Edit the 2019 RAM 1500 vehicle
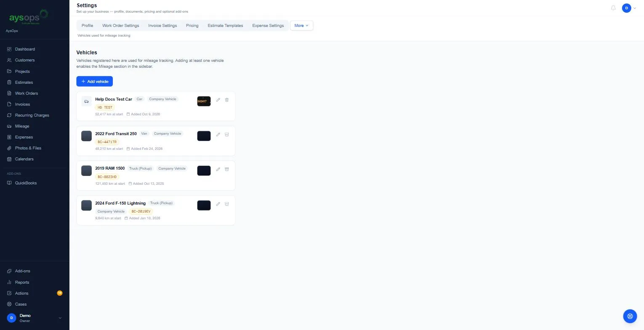This screenshot has width=644, height=330. pos(218,169)
